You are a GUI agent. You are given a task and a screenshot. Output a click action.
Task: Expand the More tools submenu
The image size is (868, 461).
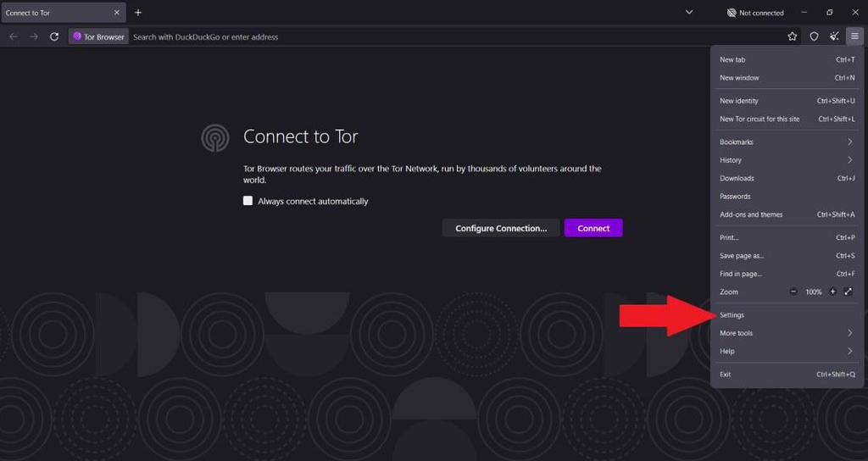click(x=787, y=333)
